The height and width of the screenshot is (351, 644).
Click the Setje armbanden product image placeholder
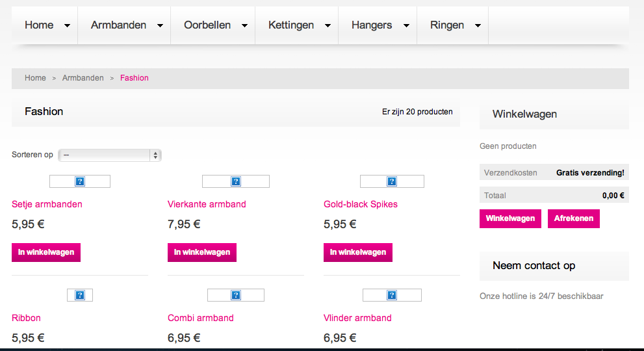(x=80, y=181)
